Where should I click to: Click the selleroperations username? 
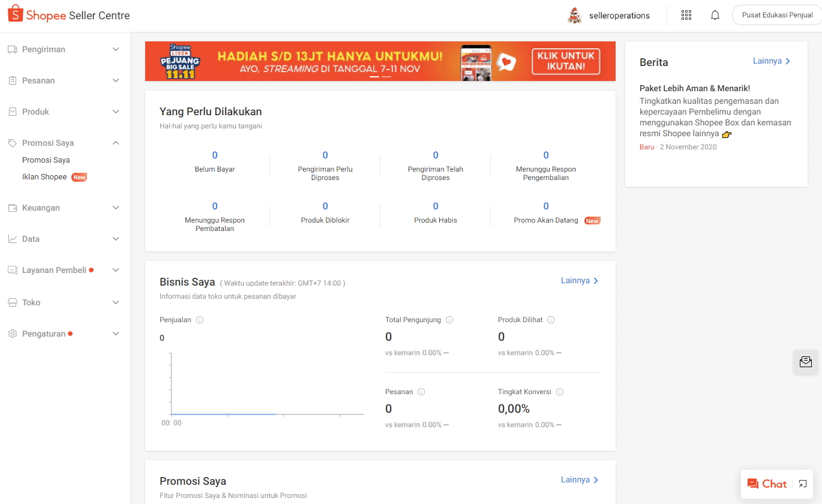619,16
